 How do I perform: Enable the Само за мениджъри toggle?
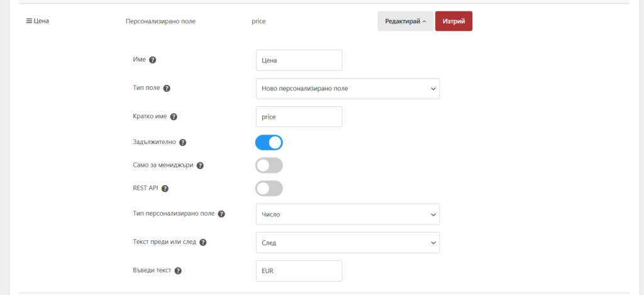(x=269, y=165)
